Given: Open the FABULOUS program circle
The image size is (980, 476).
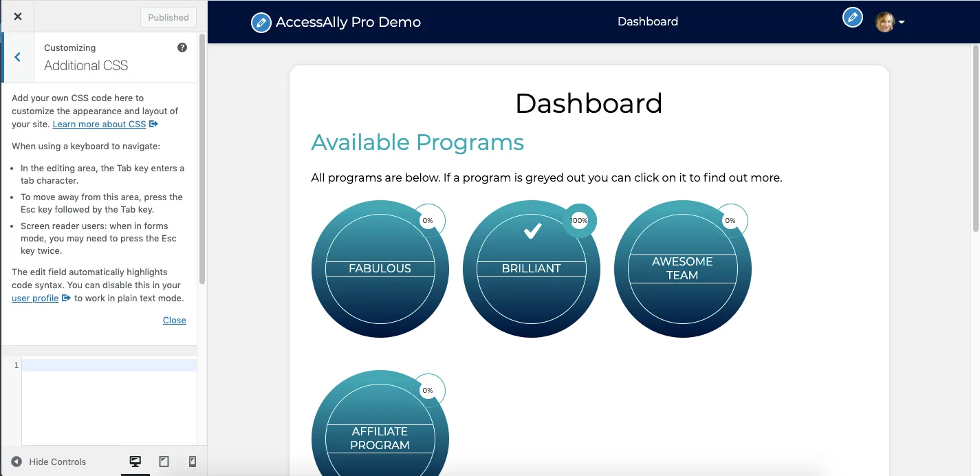Looking at the screenshot, I should [x=380, y=268].
